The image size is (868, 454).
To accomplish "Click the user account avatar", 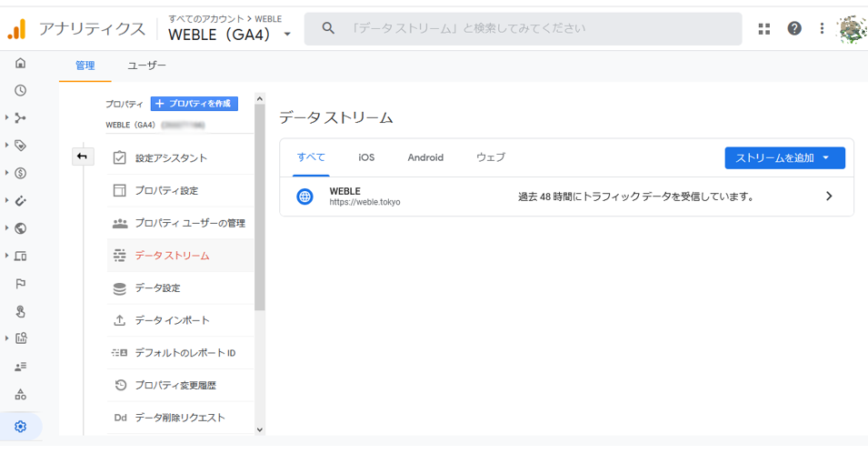I will pos(853,29).
